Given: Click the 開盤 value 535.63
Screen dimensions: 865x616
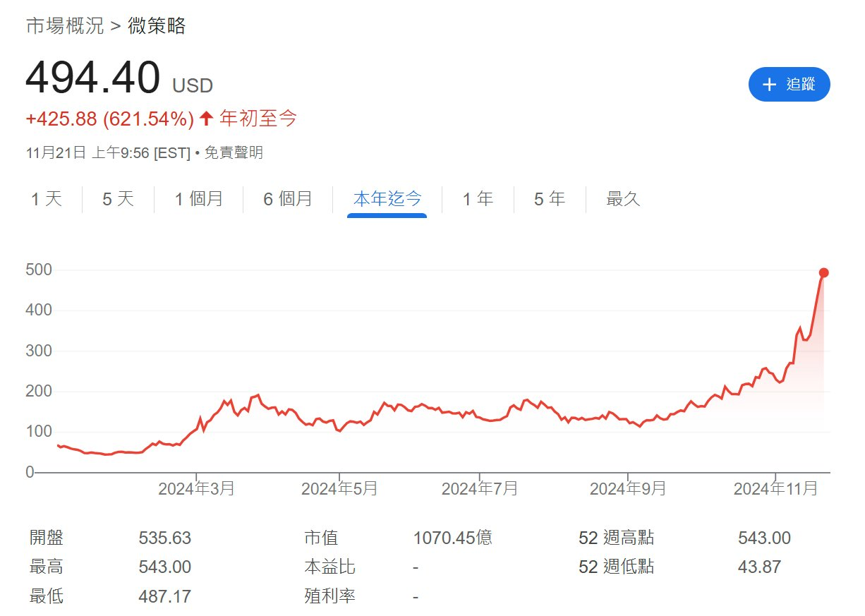Looking at the screenshot, I should coord(165,538).
